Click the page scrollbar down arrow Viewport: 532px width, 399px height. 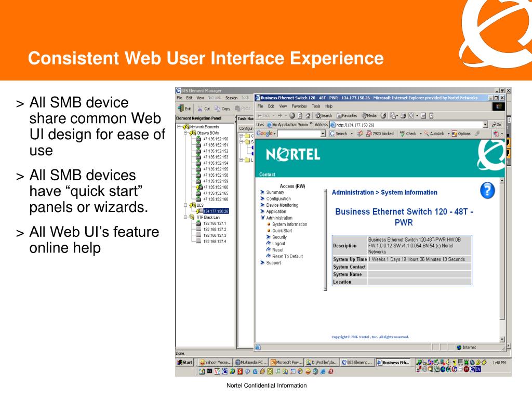[502, 339]
